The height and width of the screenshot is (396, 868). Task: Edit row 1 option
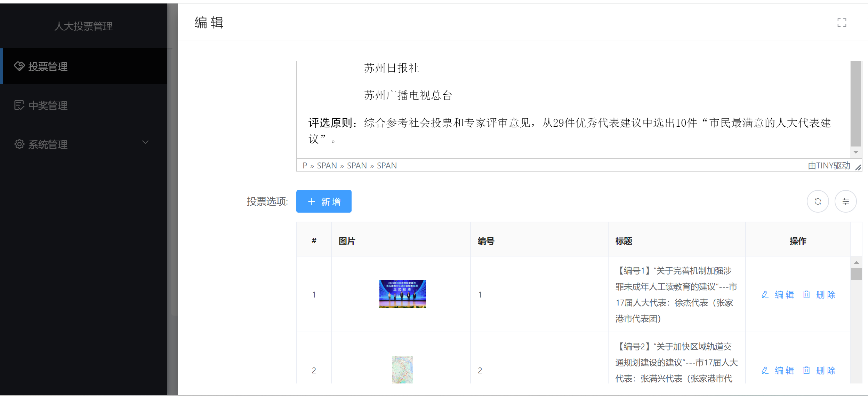click(778, 294)
